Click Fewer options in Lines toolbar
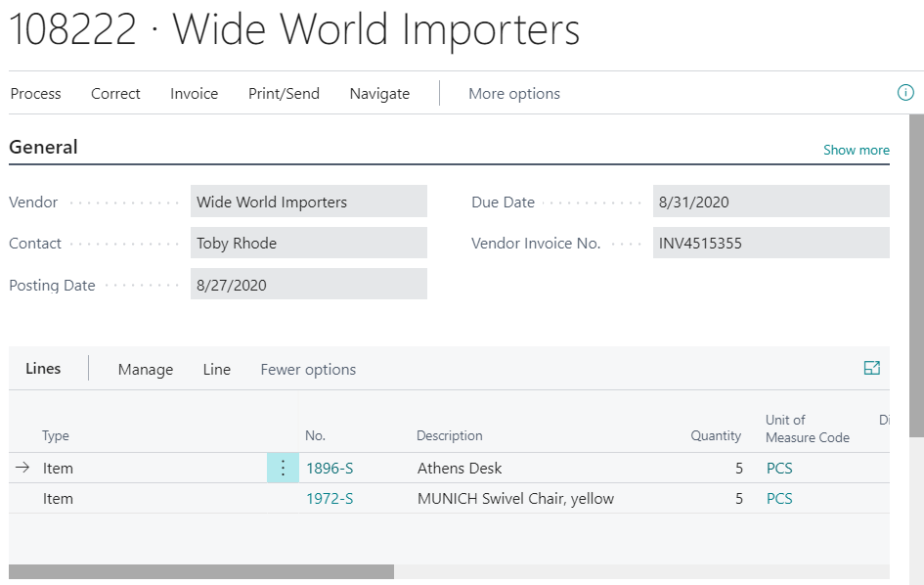This screenshot has height=585, width=924. [x=308, y=369]
